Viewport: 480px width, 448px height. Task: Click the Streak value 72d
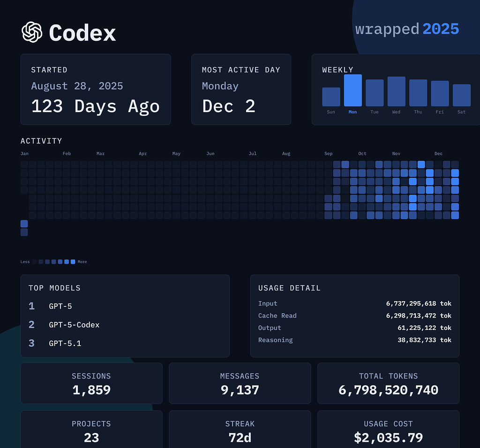click(240, 438)
